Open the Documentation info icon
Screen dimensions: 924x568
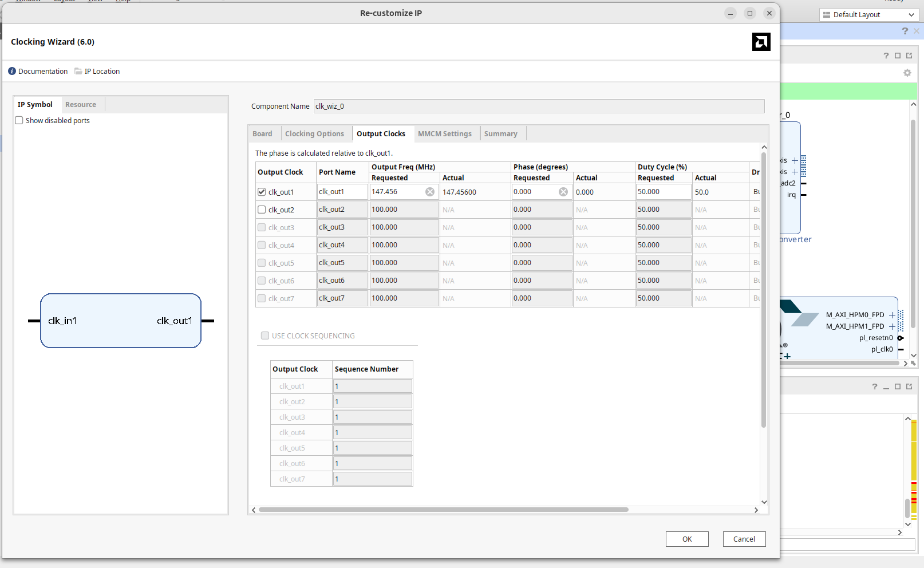pyautogui.click(x=12, y=72)
